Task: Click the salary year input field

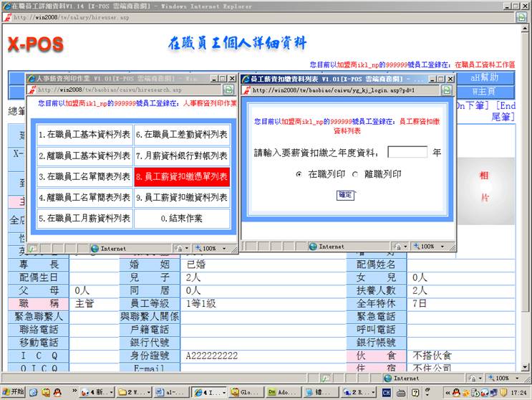Action: click(407, 152)
